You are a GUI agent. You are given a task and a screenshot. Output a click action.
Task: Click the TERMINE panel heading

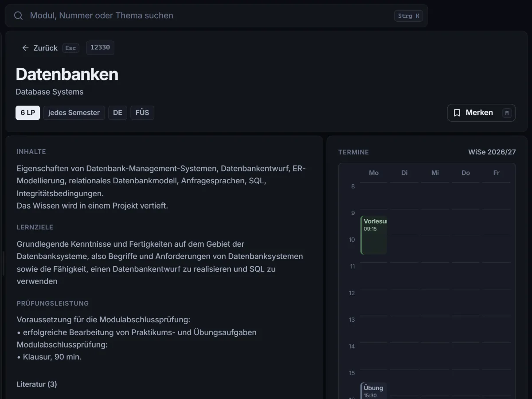[x=353, y=152]
